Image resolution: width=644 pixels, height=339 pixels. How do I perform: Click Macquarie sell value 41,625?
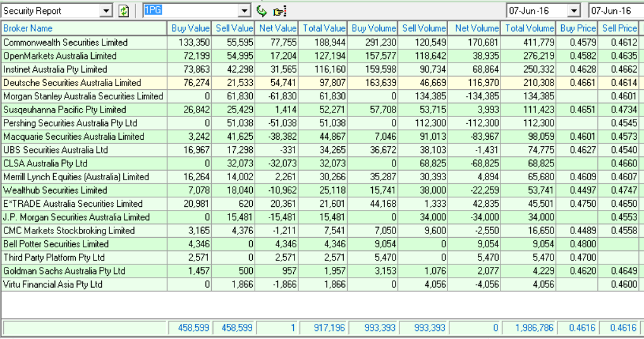click(x=233, y=137)
